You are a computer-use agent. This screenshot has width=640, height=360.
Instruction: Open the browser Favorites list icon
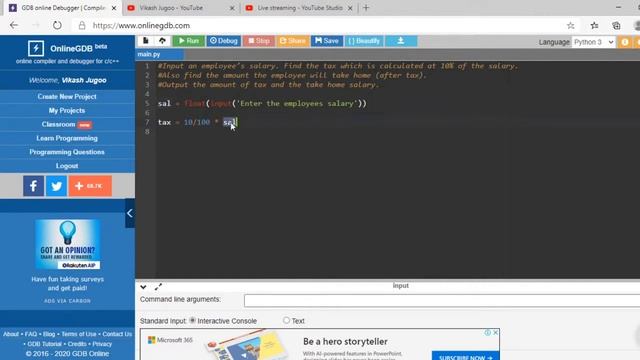594,26
